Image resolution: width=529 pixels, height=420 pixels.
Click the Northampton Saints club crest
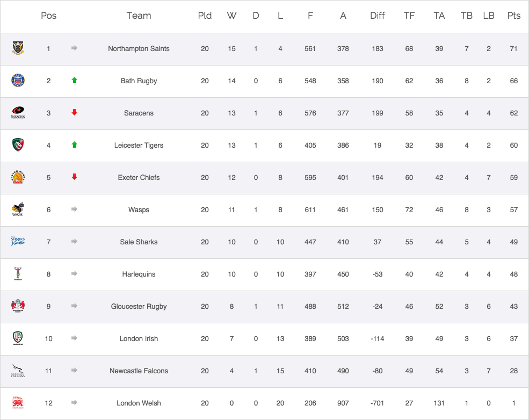(x=18, y=48)
